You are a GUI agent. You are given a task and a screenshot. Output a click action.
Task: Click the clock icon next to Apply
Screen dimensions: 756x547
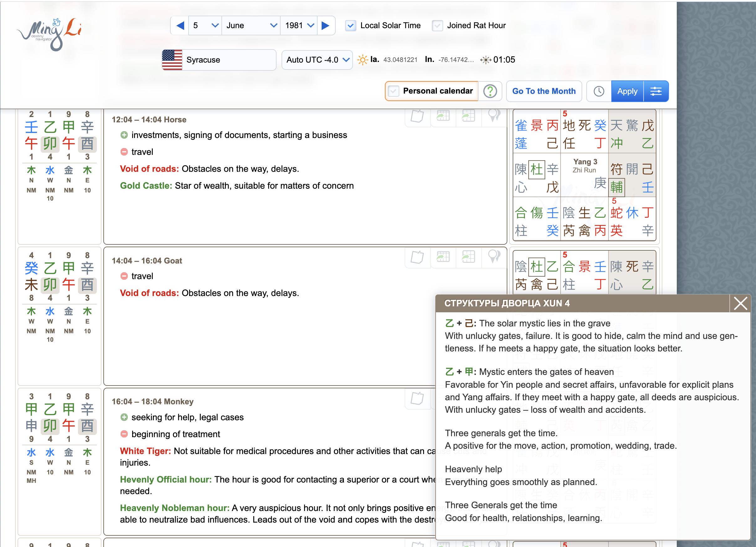[x=599, y=91]
